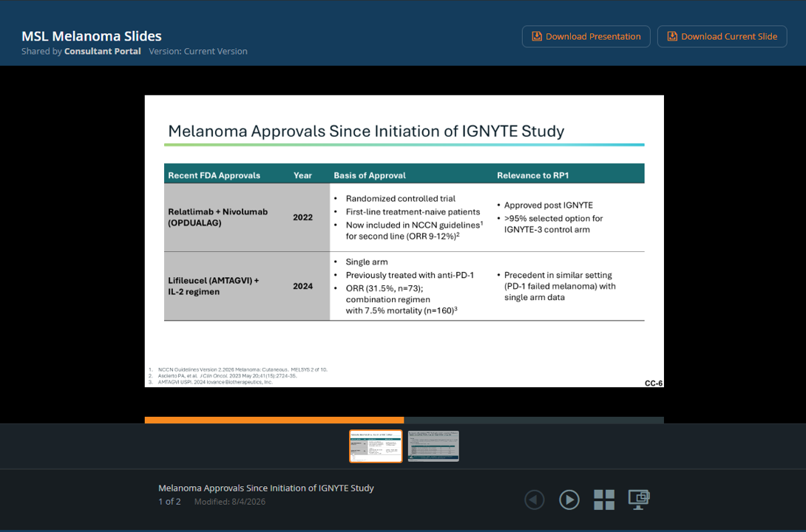Click the 'CC-6' slide number label
Image resolution: width=806 pixels, height=532 pixels.
coord(654,383)
